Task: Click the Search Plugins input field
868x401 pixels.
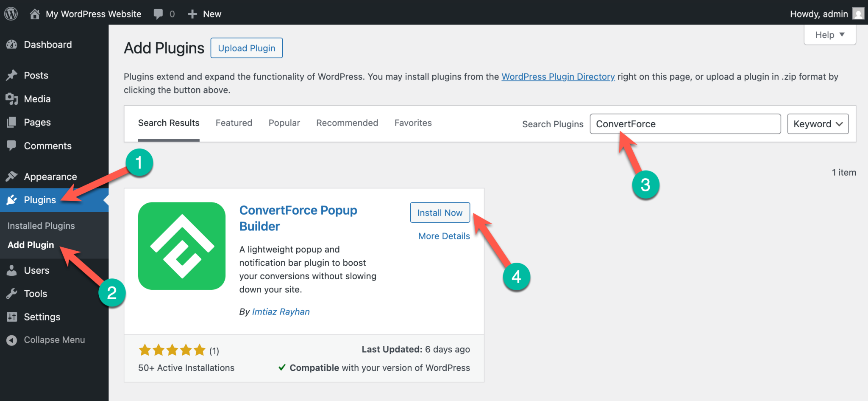Action: click(685, 124)
